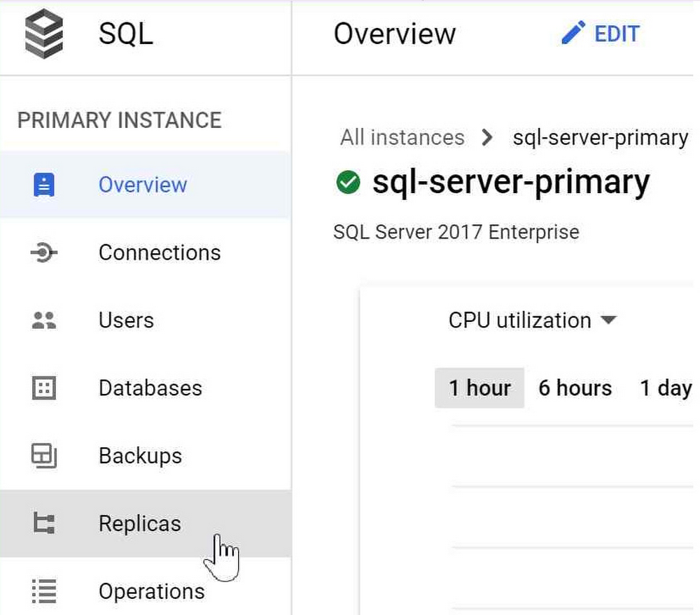Click the green checkmark status icon

(348, 182)
